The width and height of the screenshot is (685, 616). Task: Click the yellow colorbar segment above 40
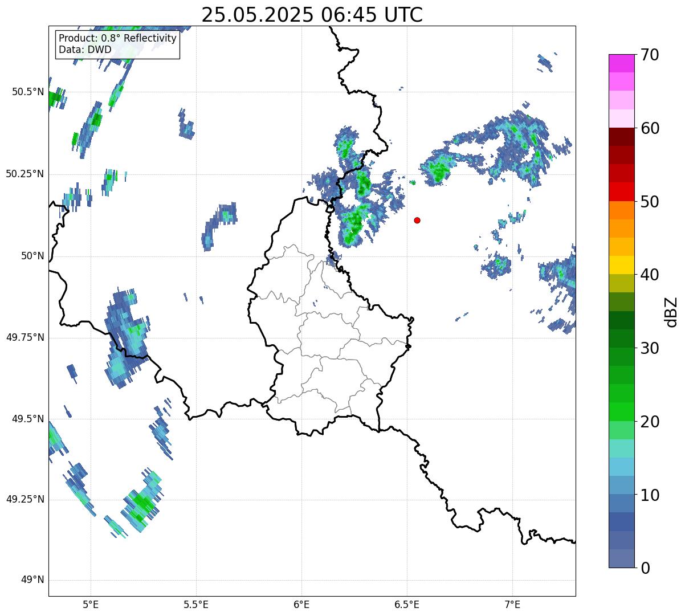coord(621,265)
